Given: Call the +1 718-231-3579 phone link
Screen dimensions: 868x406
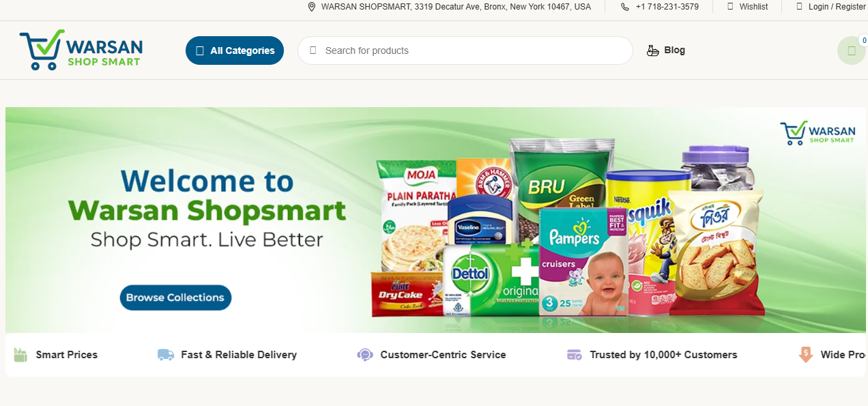Looking at the screenshot, I should (667, 7).
